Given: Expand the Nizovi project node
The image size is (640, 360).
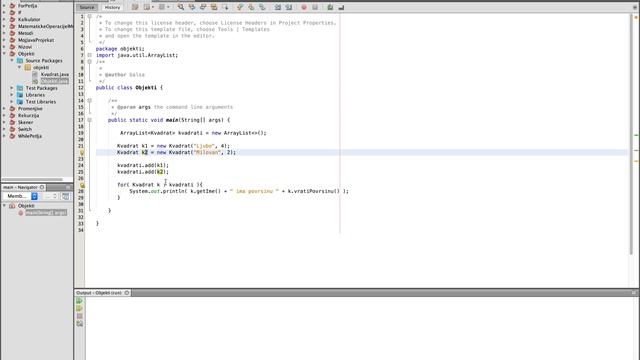Looking at the screenshot, I should click(x=4, y=47).
